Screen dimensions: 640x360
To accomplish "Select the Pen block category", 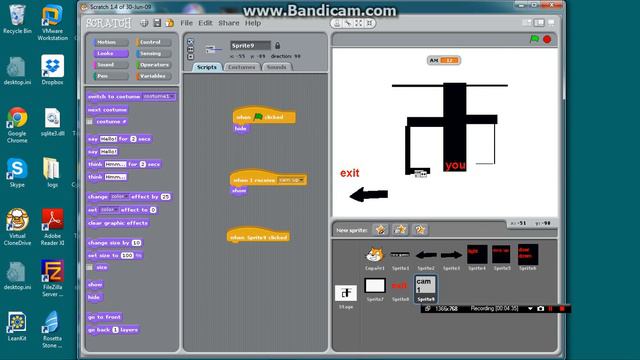I will coord(111,76).
